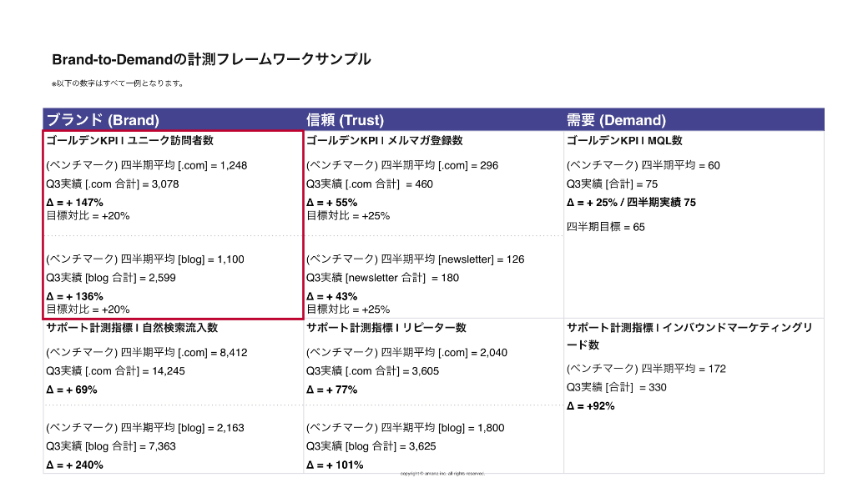Click the 'Δ = + 240%' value
This screenshot has height=488, width=868.
75,465
